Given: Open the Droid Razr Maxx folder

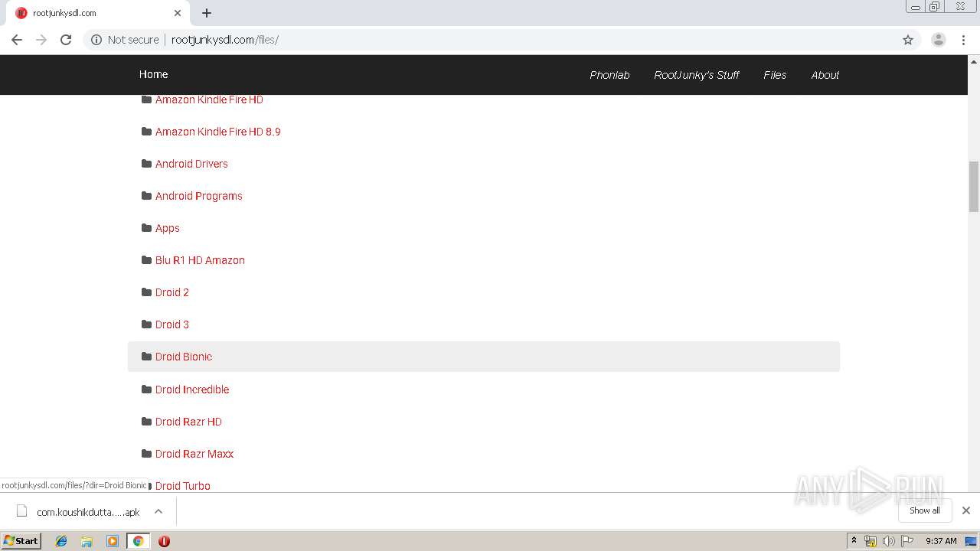Looking at the screenshot, I should click(194, 454).
